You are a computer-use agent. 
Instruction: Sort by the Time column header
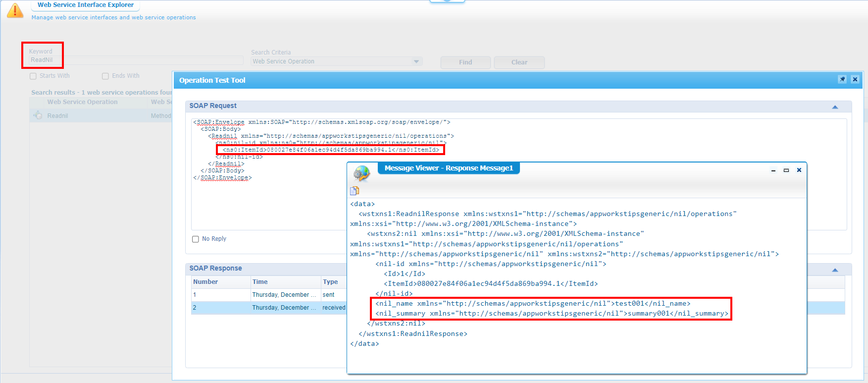(260, 282)
